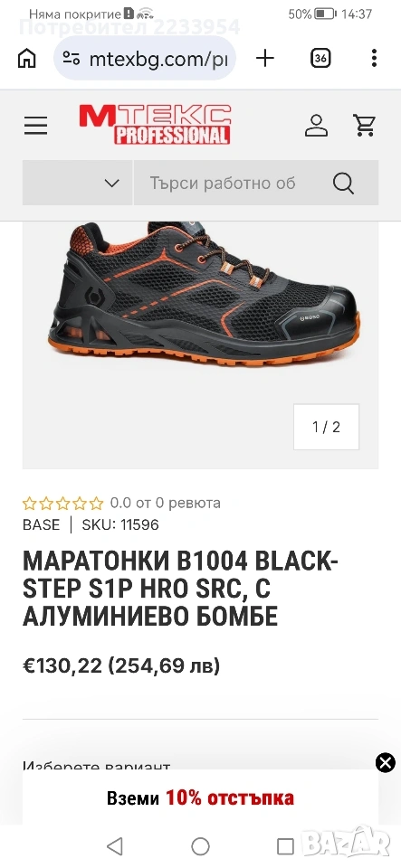This screenshot has height=868, width=401.
Task: Tap the 'Вземи 10% отстъпка' banner
Action: click(x=201, y=797)
